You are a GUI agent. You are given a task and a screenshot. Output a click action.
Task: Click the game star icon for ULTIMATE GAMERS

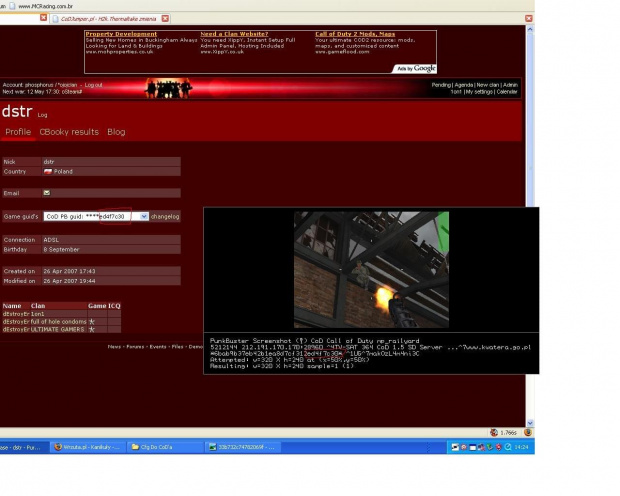coord(92,327)
